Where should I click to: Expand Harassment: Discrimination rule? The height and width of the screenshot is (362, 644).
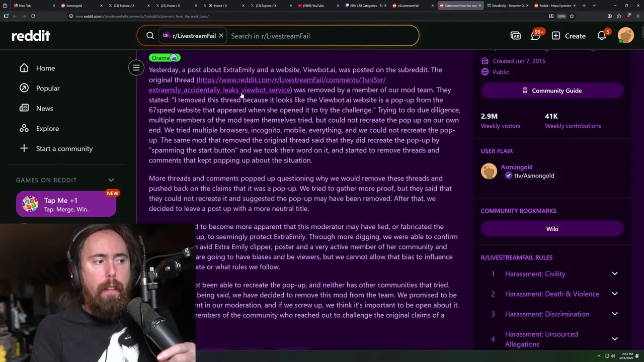pyautogui.click(x=615, y=314)
